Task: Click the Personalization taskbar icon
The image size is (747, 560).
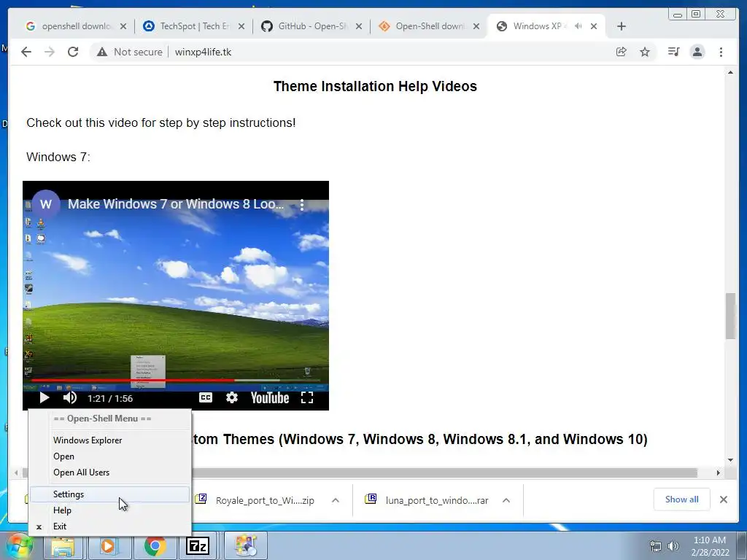Action: [246, 545]
